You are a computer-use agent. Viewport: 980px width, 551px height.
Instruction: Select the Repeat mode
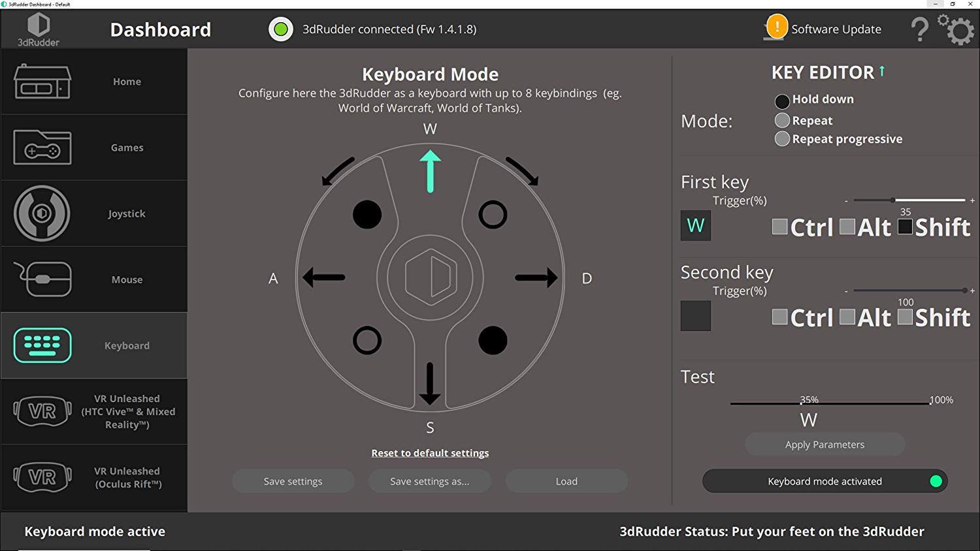point(782,120)
